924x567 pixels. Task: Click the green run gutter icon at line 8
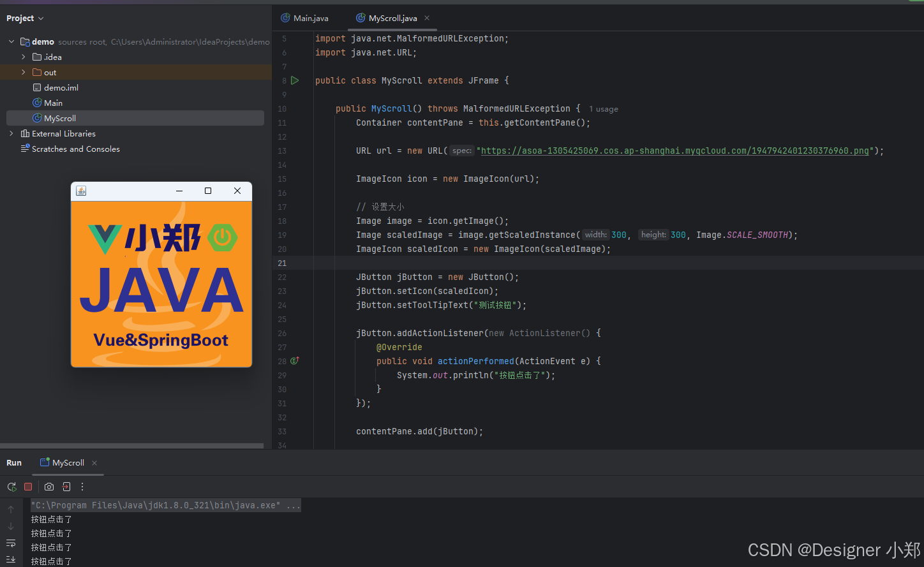click(x=295, y=80)
